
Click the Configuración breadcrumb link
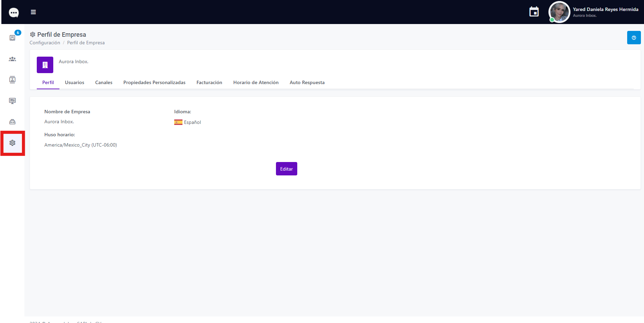pyautogui.click(x=45, y=43)
